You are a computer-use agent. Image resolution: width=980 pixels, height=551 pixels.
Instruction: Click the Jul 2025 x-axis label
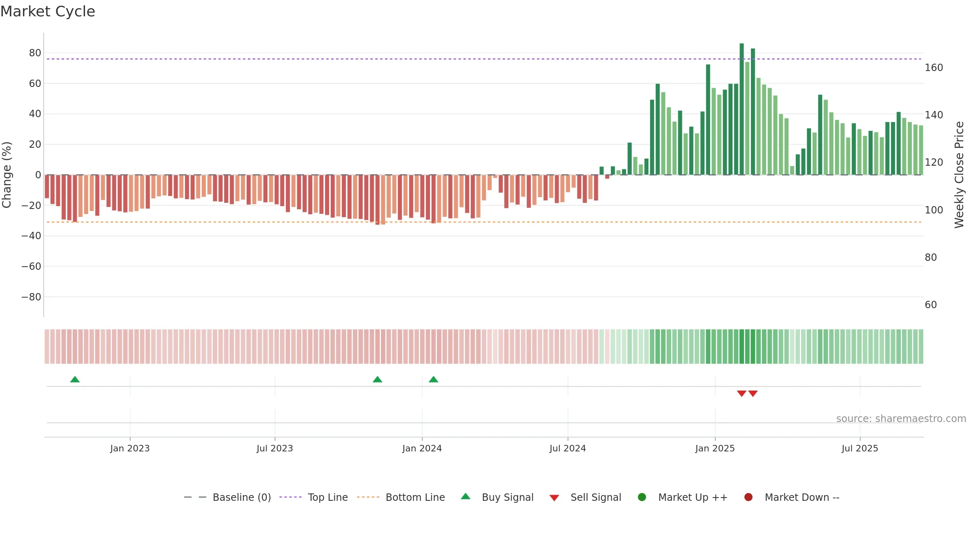click(x=860, y=448)
